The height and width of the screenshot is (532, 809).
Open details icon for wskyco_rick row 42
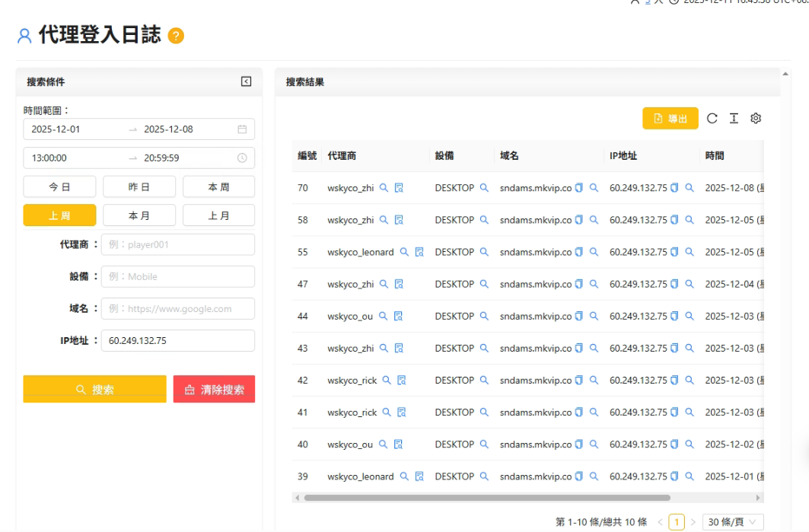pos(401,381)
